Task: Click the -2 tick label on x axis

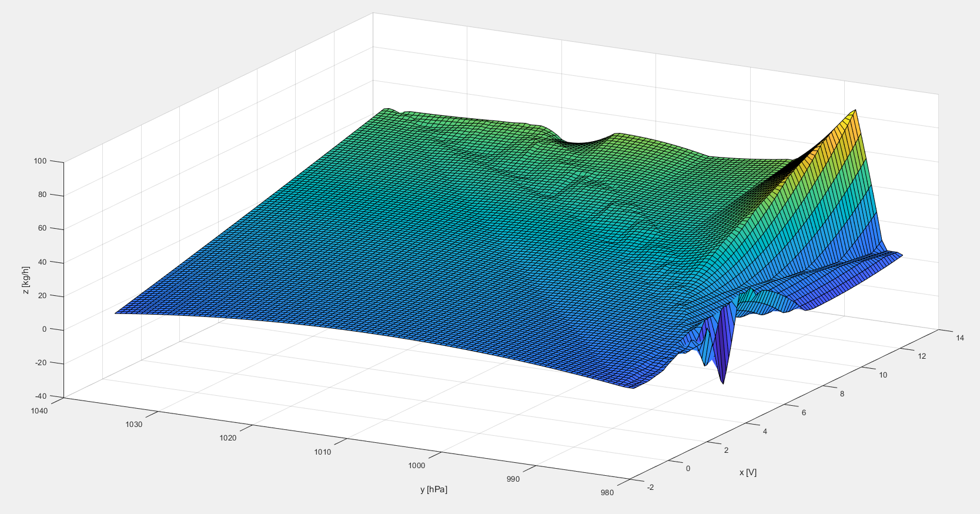Action: point(650,487)
